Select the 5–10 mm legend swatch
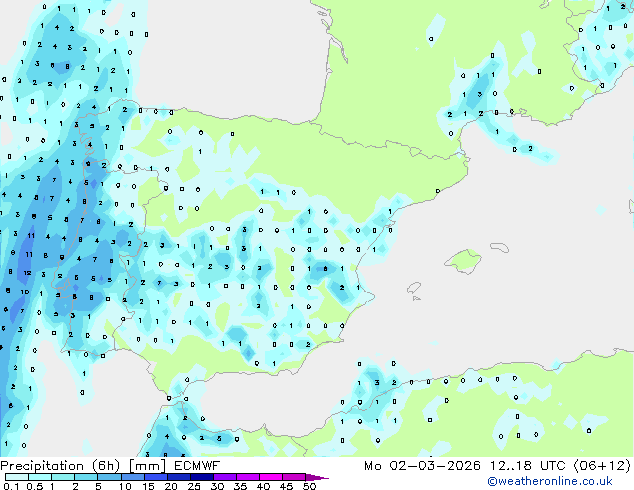Viewport: 634px width, 490px height. [x=110, y=477]
